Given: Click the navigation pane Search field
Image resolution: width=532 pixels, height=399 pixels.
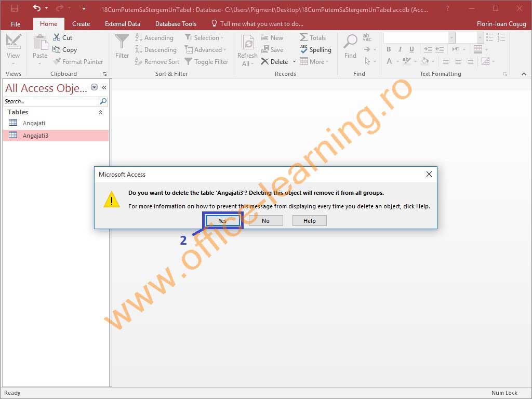Looking at the screenshot, I should (x=51, y=101).
